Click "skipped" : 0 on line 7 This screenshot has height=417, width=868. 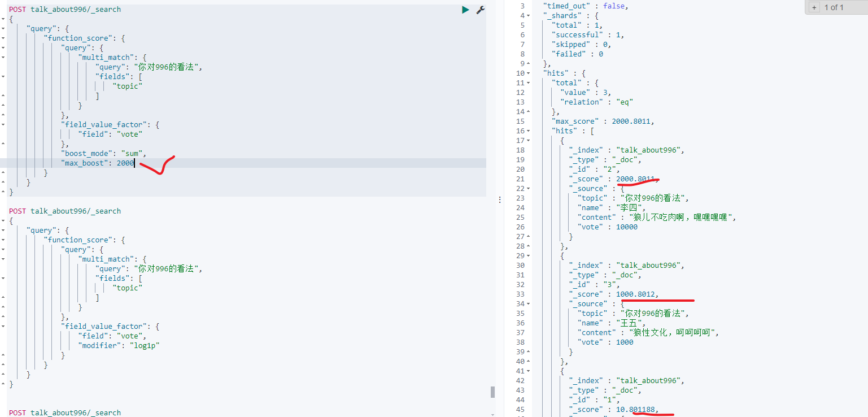pos(581,45)
